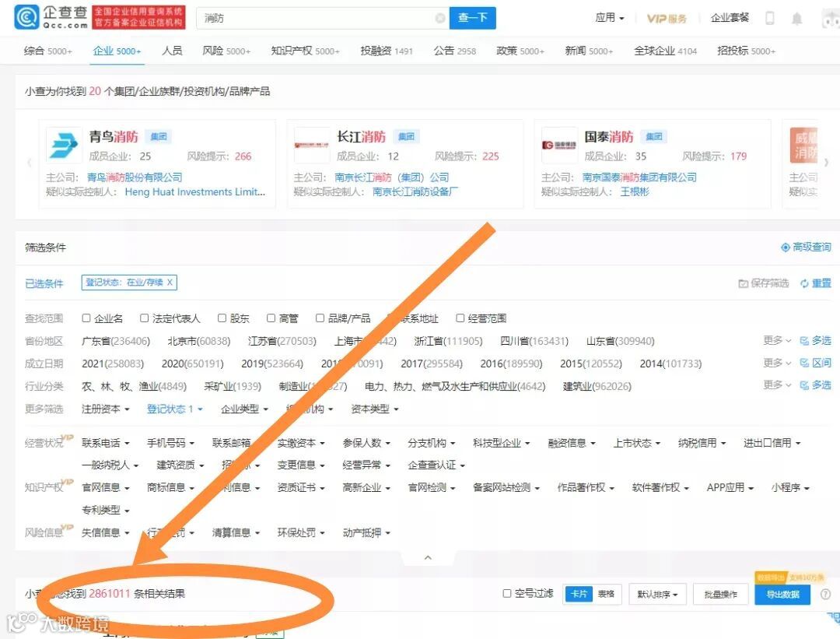Switch to 招投标 tab
This screenshot has height=639, width=840.
tap(746, 51)
